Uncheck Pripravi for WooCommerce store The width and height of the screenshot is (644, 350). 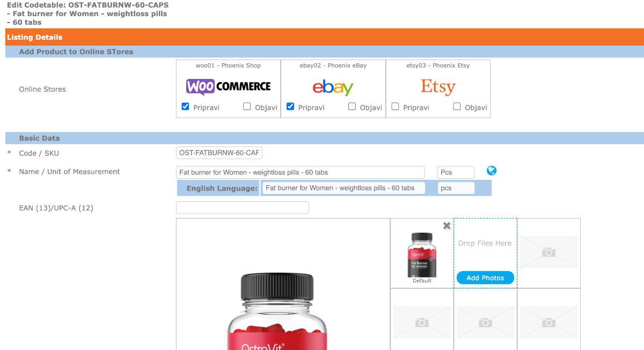tap(186, 106)
